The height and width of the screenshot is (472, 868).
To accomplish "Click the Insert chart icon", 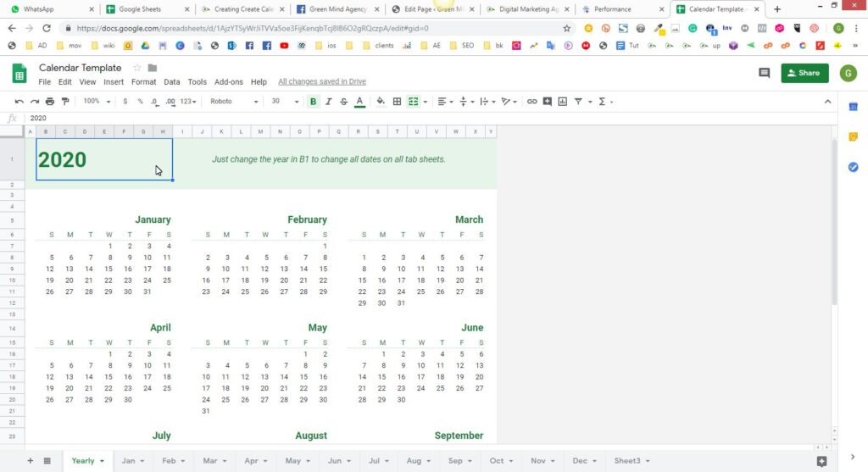I will (x=563, y=101).
